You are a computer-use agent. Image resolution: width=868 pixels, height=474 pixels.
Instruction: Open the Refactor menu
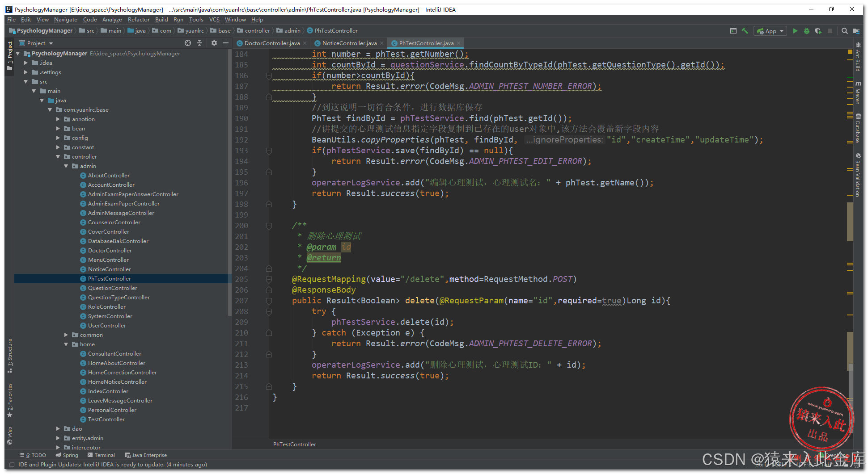click(x=139, y=20)
